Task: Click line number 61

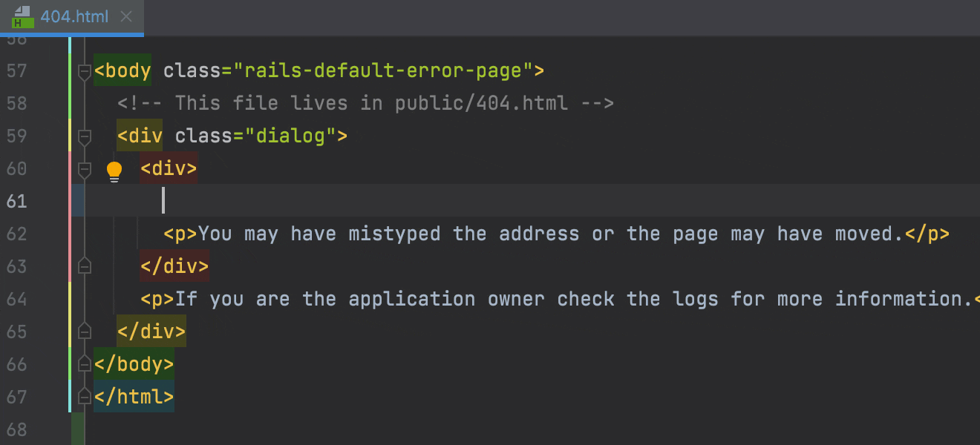Action: [x=17, y=201]
